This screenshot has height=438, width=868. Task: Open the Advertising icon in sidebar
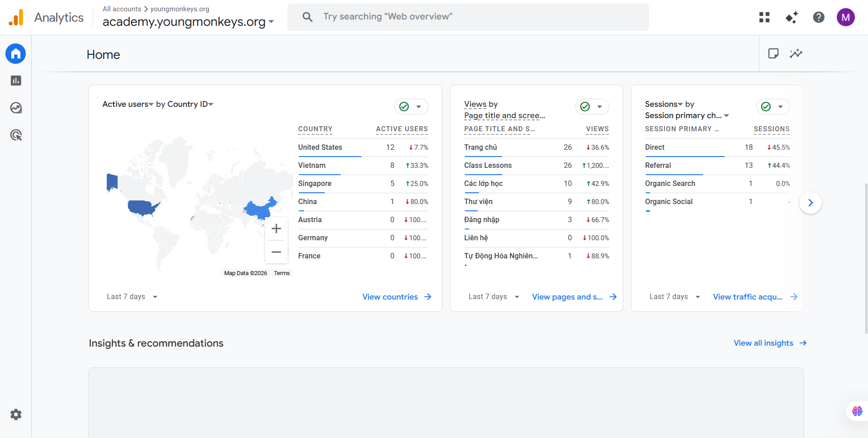pos(16,135)
